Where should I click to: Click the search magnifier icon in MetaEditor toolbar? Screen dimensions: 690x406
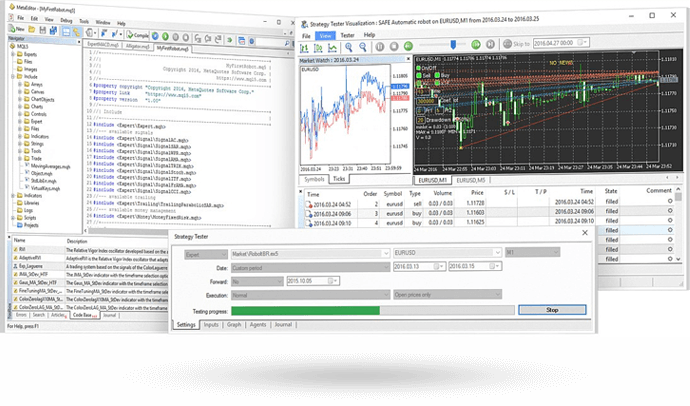(x=287, y=43)
